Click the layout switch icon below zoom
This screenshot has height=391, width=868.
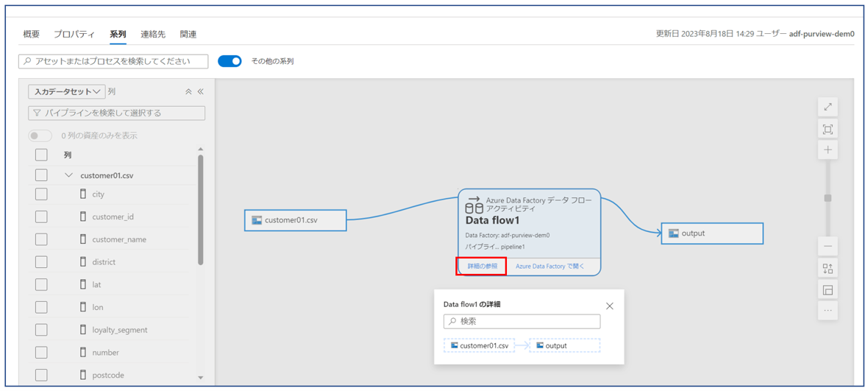coord(828,269)
